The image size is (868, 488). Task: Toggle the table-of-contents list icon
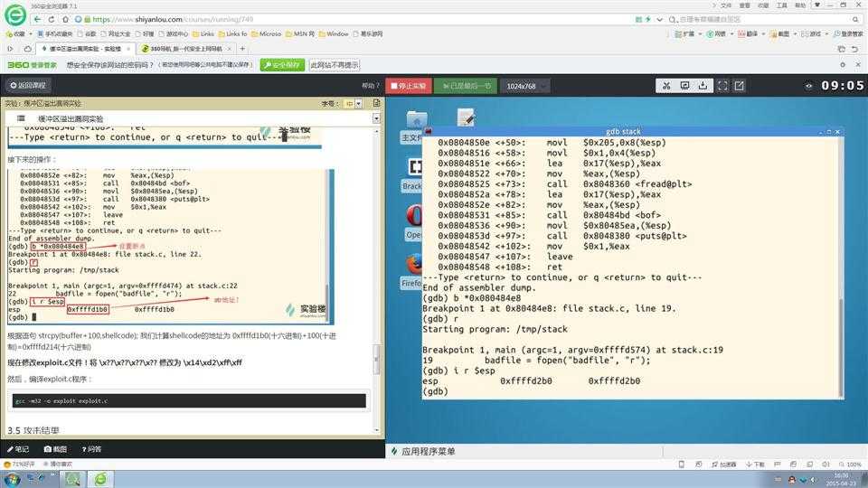[x=21, y=118]
